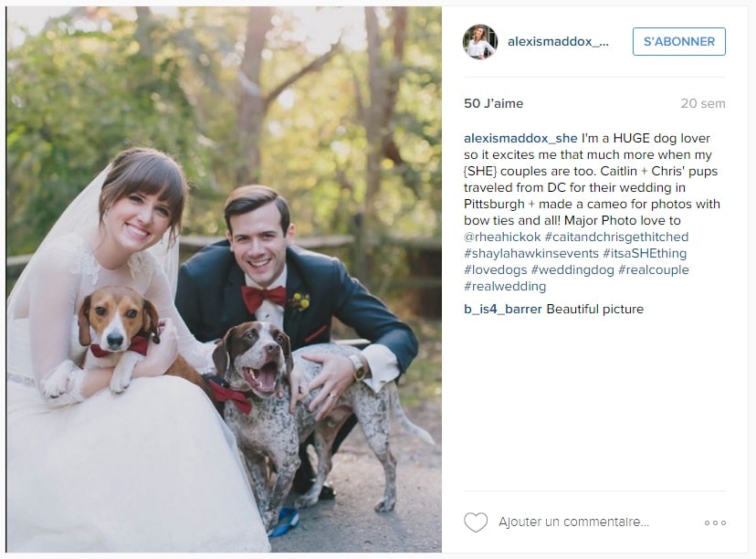Click the S'ABONNER follow button
The width and height of the screenshot is (756, 559).
(679, 41)
